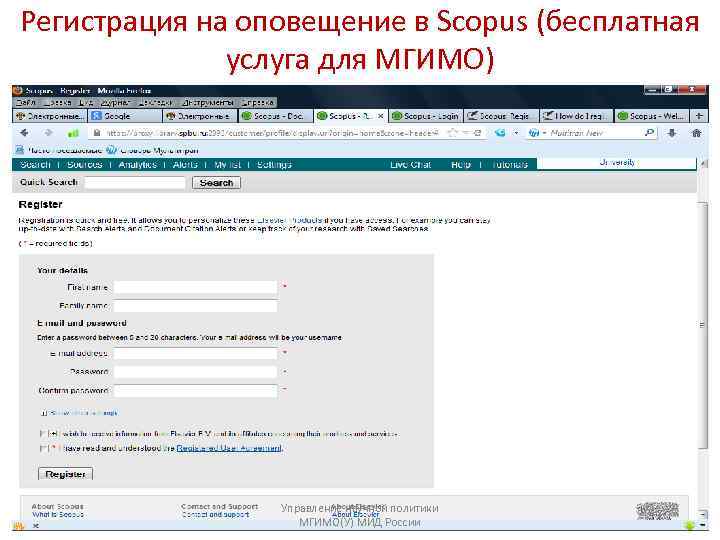Go forward with the browser forward arrow

coord(49,133)
